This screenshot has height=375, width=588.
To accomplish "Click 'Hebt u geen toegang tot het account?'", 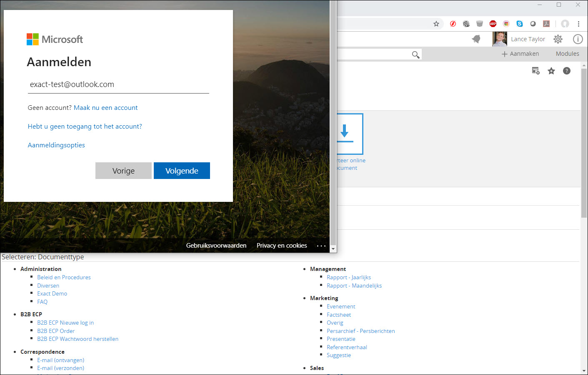I will [85, 127].
